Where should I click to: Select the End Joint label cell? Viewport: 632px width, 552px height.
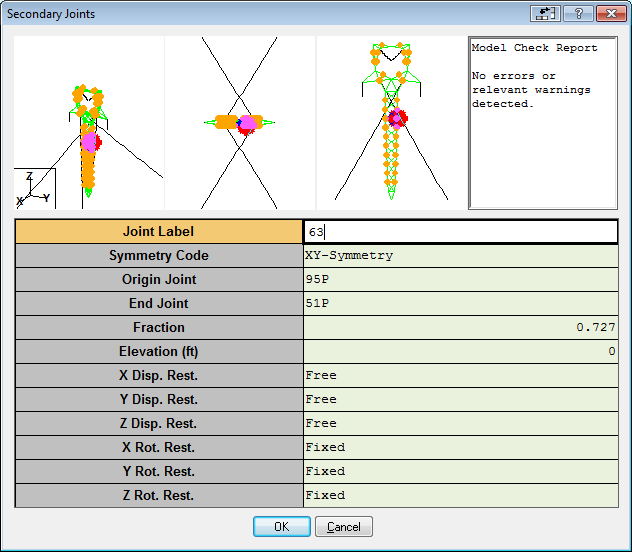[x=159, y=303]
